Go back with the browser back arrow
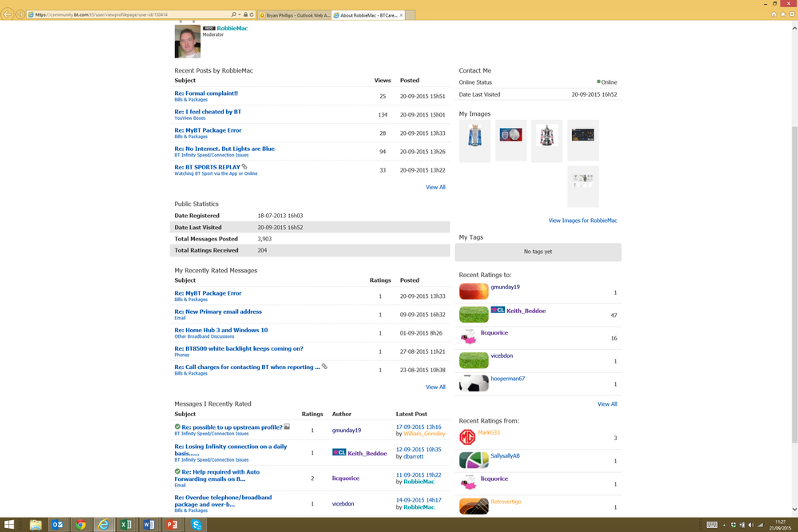The width and height of the screenshot is (798, 532). click(7, 14)
